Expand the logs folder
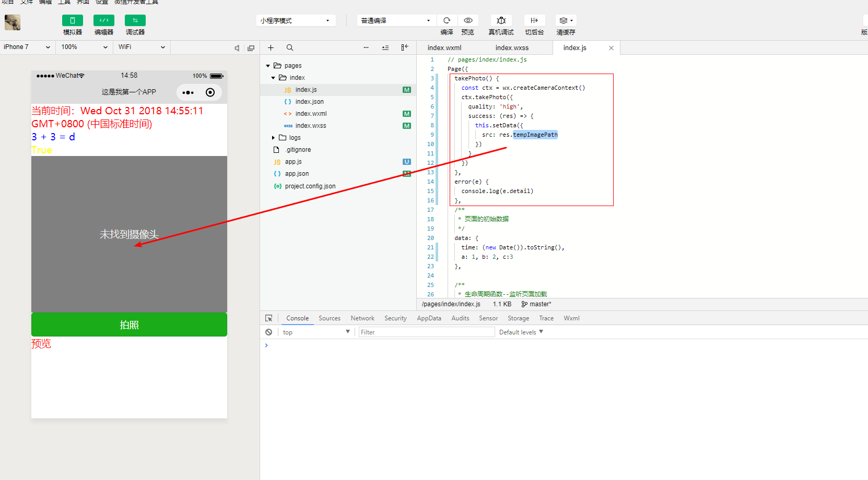The height and width of the screenshot is (480, 868). pyautogui.click(x=273, y=138)
